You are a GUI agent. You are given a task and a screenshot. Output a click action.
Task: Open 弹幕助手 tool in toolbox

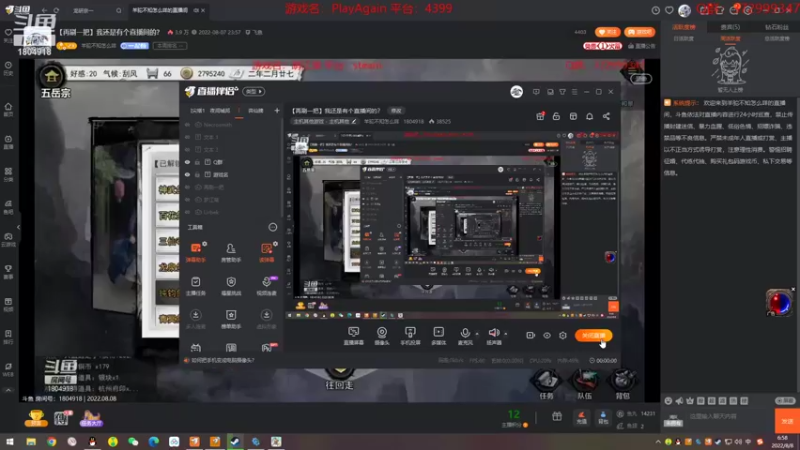pyautogui.click(x=195, y=253)
